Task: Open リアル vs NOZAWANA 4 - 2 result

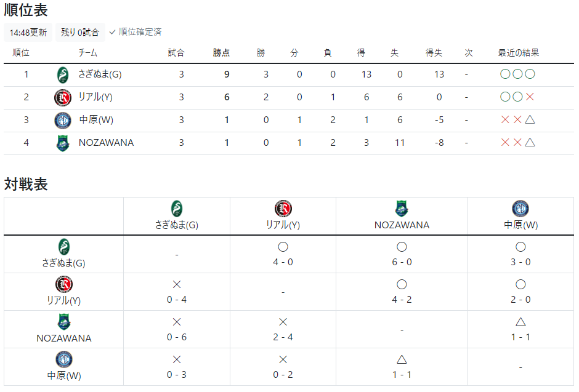Action: 402,292
